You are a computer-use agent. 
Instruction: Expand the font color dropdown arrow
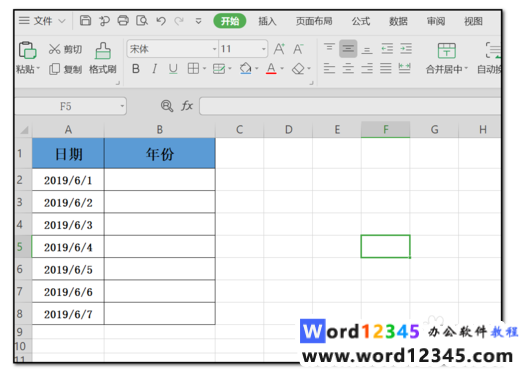click(282, 68)
